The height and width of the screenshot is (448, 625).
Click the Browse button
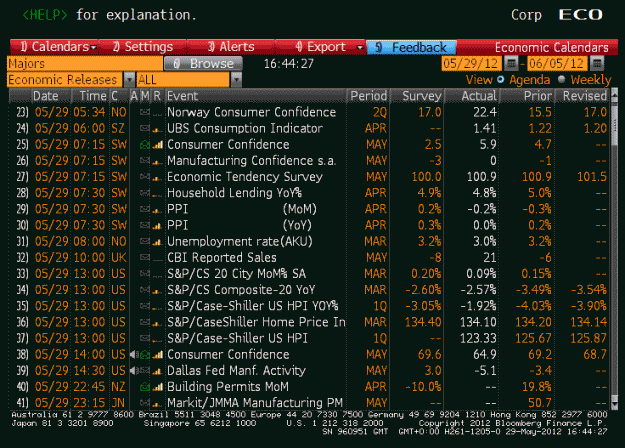203,64
